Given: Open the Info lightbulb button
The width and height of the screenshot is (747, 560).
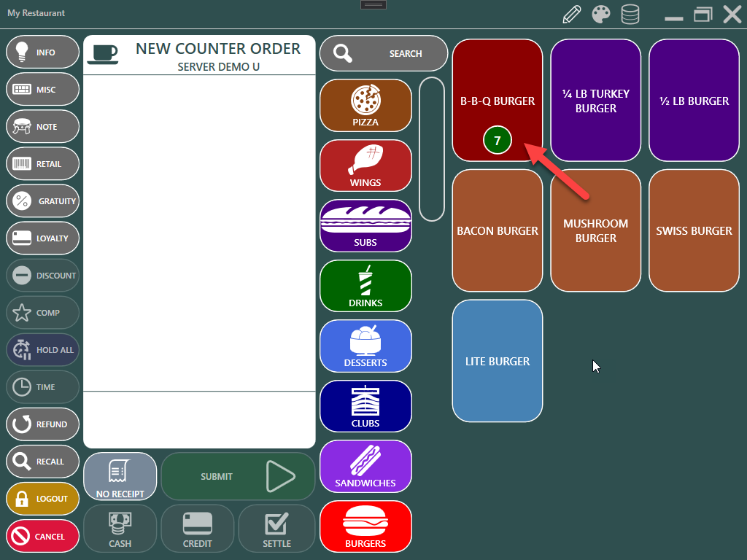Looking at the screenshot, I should (42, 52).
